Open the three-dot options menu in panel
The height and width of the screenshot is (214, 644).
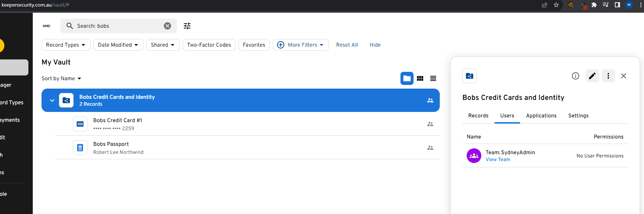tap(608, 76)
